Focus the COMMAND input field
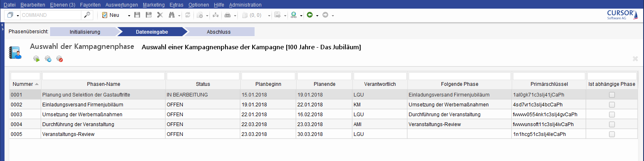This screenshot has width=644, height=161. tap(51, 15)
